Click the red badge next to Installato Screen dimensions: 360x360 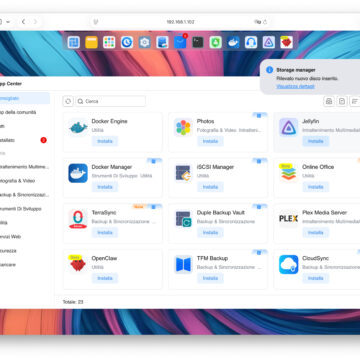[x=44, y=140]
